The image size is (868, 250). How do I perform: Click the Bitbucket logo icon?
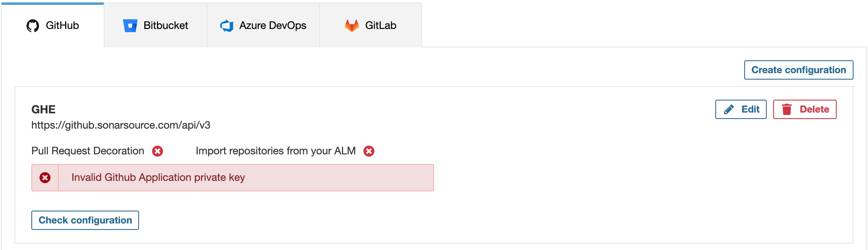pyautogui.click(x=130, y=26)
